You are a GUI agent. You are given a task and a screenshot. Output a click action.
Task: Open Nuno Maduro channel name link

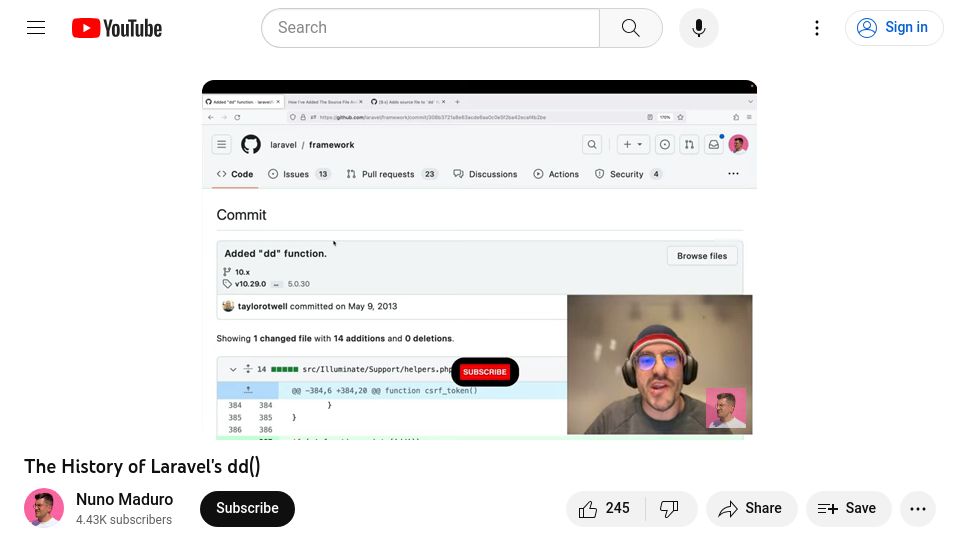point(124,499)
